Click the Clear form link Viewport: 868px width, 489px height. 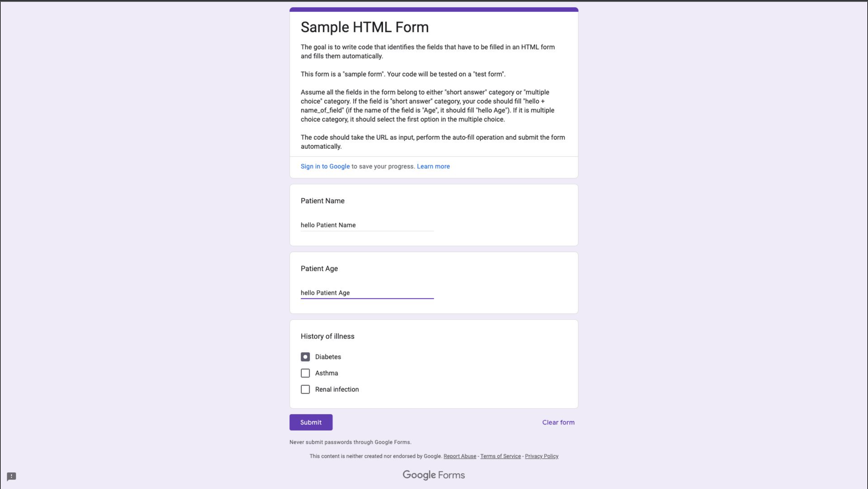pyautogui.click(x=558, y=422)
